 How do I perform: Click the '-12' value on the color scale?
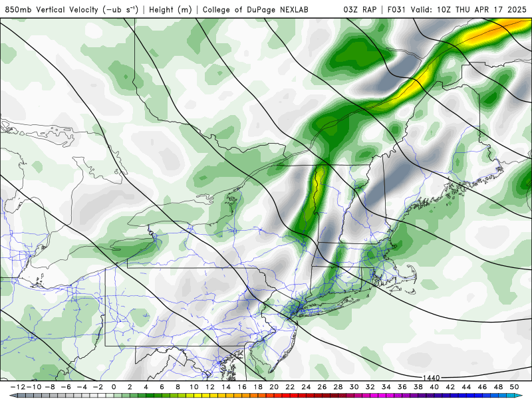pos(17,387)
